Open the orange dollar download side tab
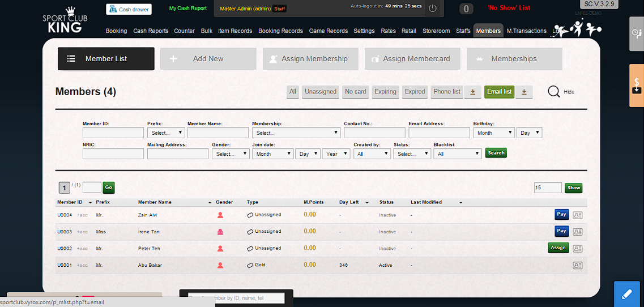The image size is (644, 307). pos(637,86)
